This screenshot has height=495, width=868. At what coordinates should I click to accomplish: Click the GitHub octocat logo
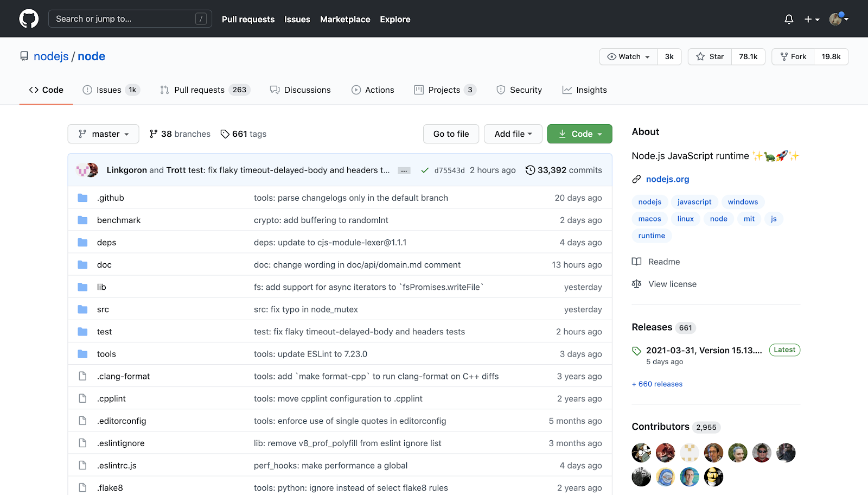click(x=28, y=18)
